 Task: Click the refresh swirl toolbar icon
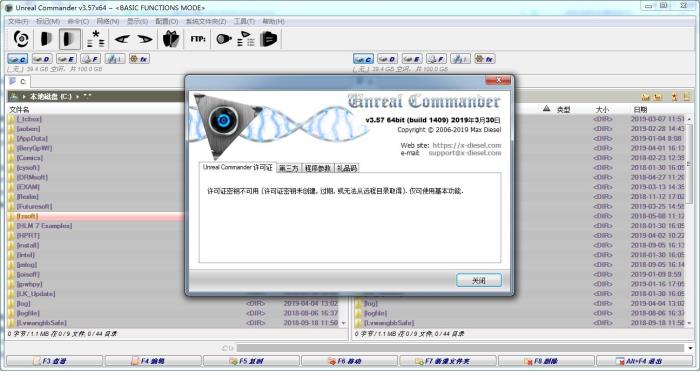pyautogui.click(x=21, y=39)
